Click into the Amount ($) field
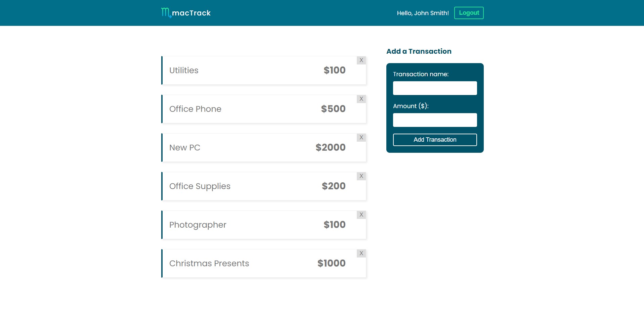The height and width of the screenshot is (327, 644). (435, 120)
